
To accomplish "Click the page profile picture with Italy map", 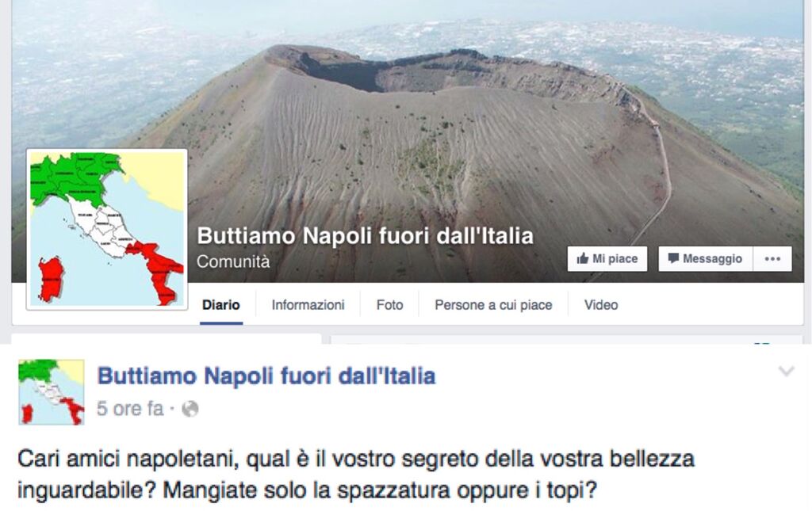I will coord(107,229).
